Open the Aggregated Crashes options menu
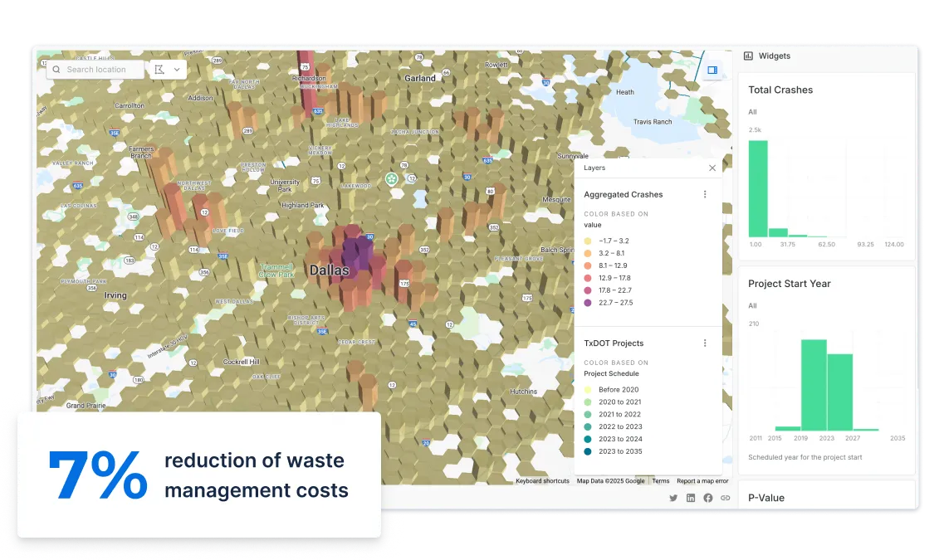This screenshot has height=560, width=939. [705, 193]
